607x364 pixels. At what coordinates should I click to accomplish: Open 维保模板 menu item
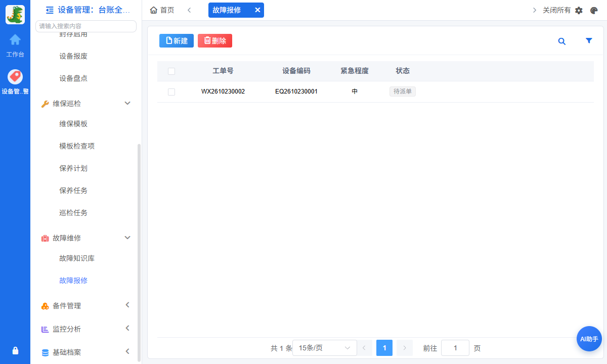(x=73, y=124)
